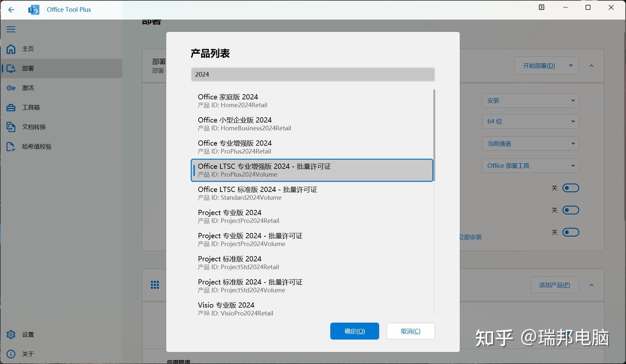Image resolution: width=626 pixels, height=364 pixels.
Task: Open the 当前通道 channel dropdown
Action: [530, 143]
